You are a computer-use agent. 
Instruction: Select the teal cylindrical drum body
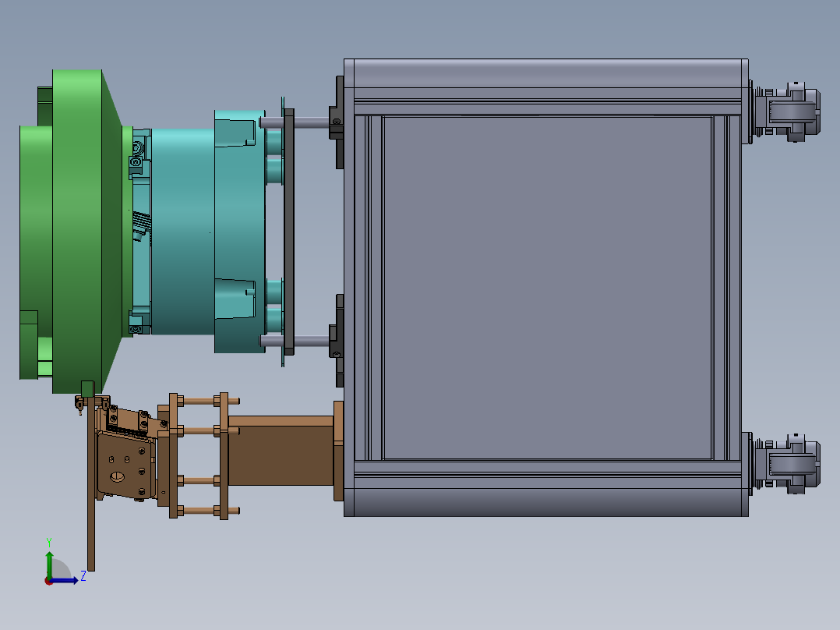tap(182, 231)
